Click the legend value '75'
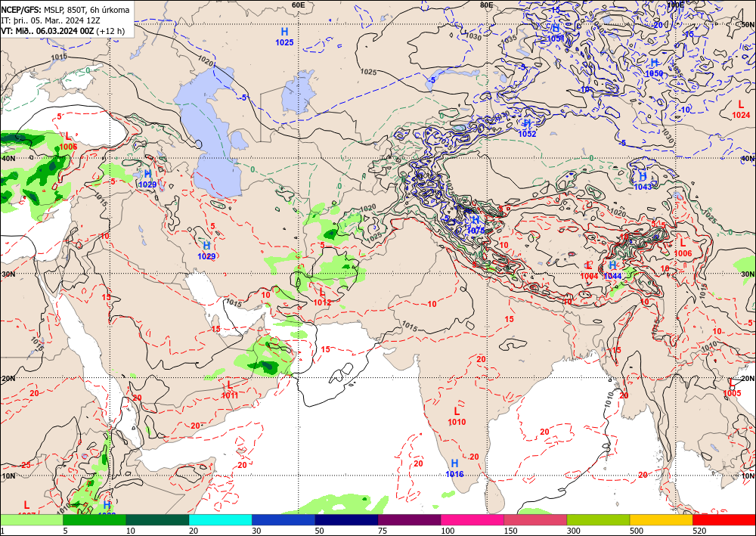Image resolution: width=756 pixels, height=536 pixels. pos(383,531)
